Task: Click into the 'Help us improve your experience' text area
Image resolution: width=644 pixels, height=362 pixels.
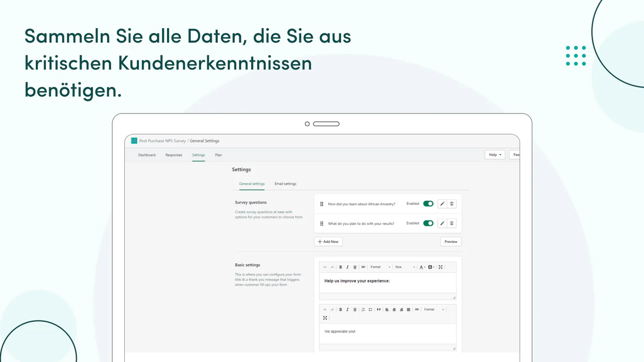Action: [x=388, y=283]
